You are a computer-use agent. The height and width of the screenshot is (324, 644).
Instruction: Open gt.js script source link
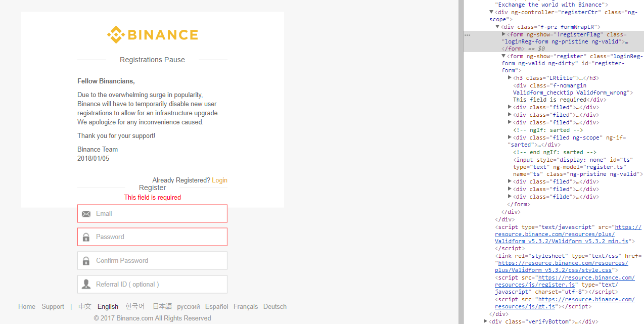pos(565,303)
